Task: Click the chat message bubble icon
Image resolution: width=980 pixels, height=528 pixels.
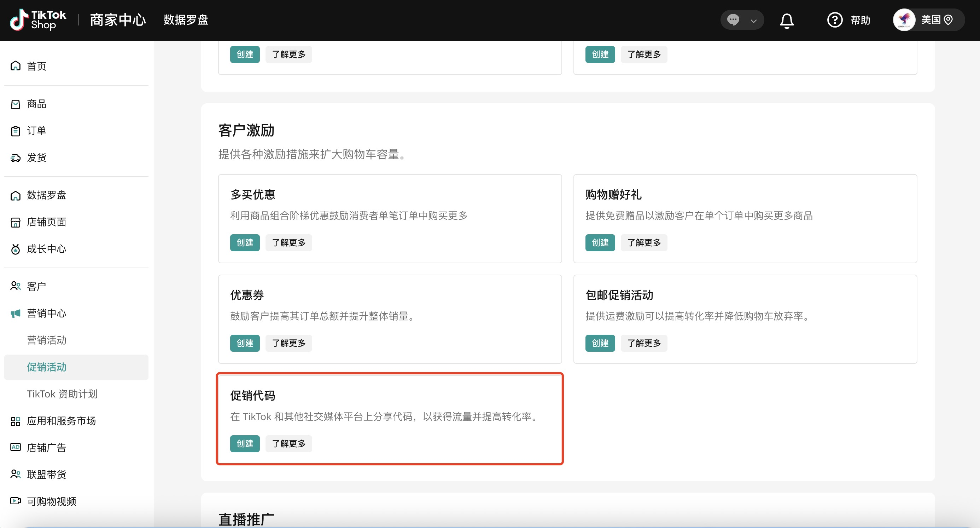Action: tap(733, 20)
